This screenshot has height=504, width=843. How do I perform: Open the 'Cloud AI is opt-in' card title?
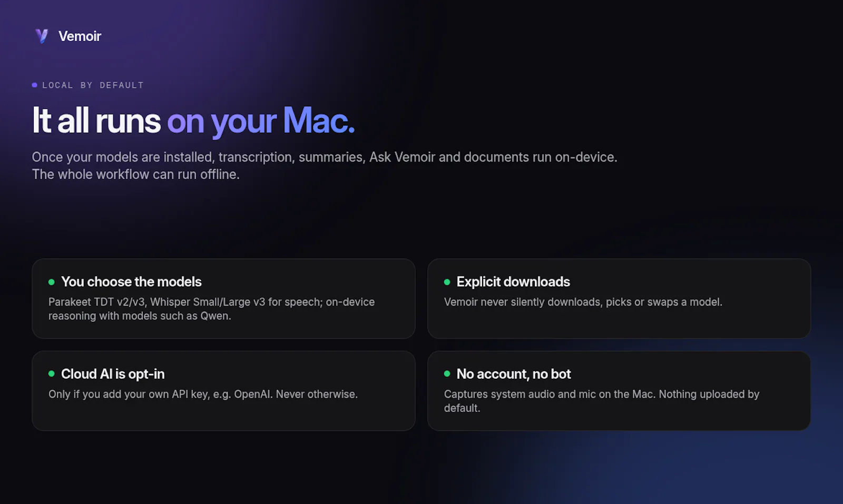pyautogui.click(x=113, y=374)
